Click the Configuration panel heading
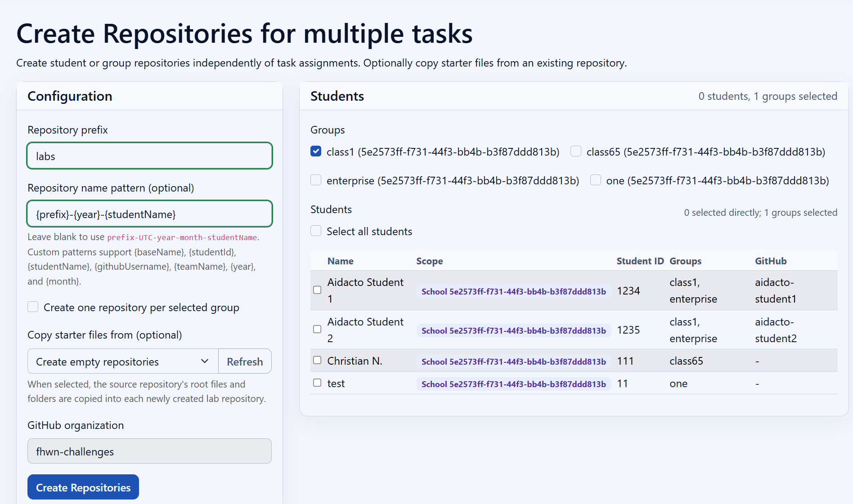This screenshot has width=853, height=504. pos(70,96)
